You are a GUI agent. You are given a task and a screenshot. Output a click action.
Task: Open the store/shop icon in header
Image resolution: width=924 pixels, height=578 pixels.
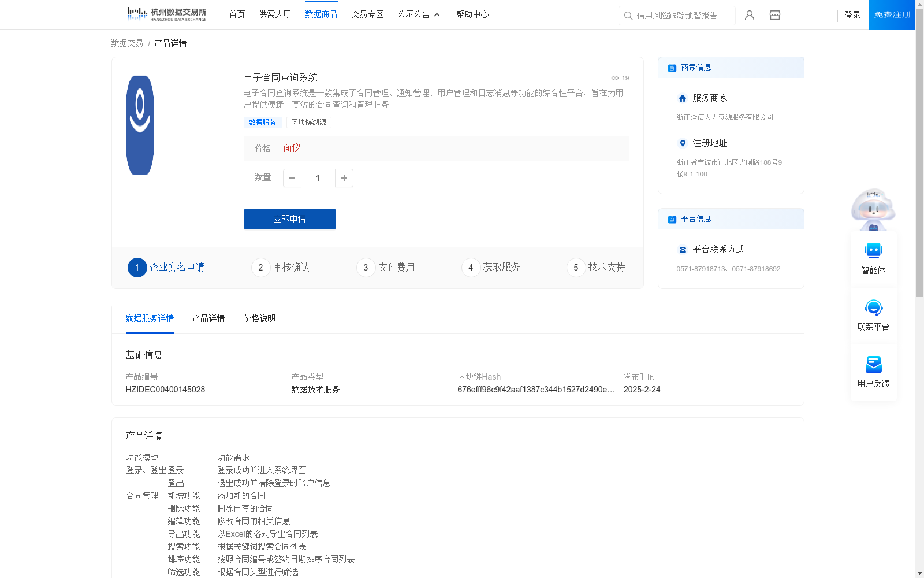pos(775,15)
